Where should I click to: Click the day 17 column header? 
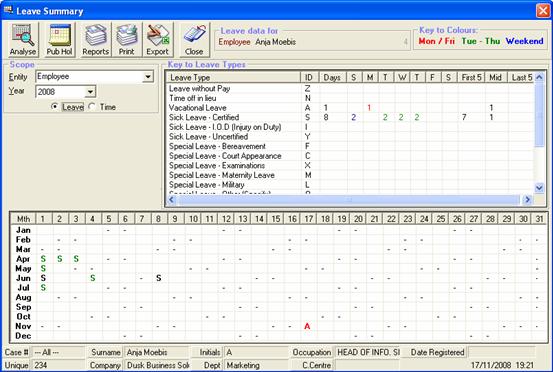click(309, 219)
